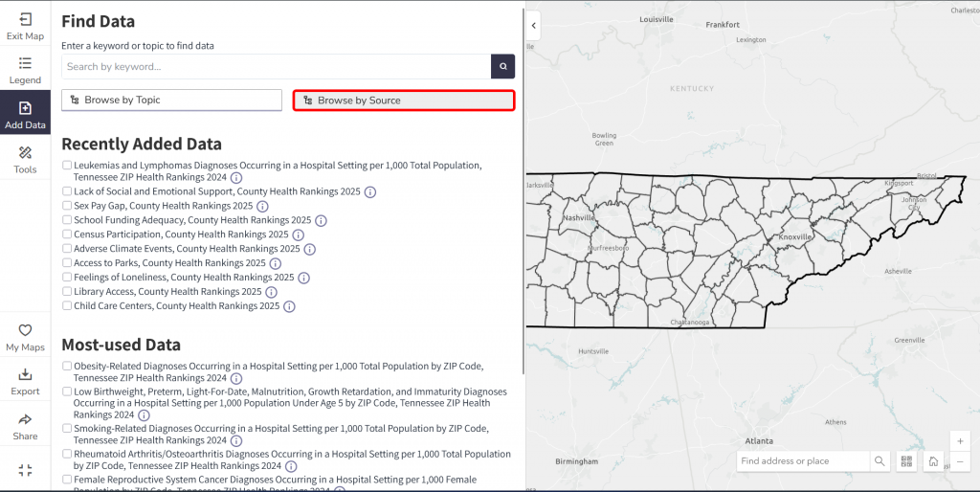
Task: Expand Browse by Topic
Action: tap(171, 100)
